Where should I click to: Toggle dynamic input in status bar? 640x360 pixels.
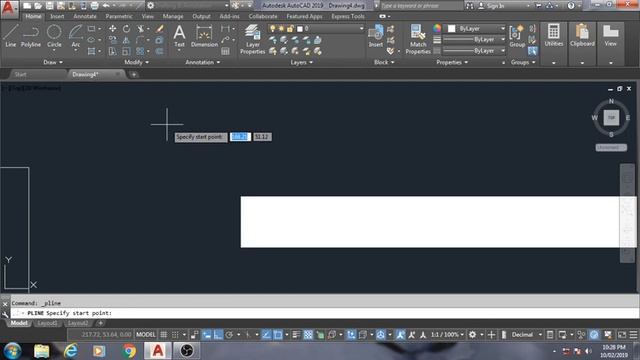[x=207, y=335]
